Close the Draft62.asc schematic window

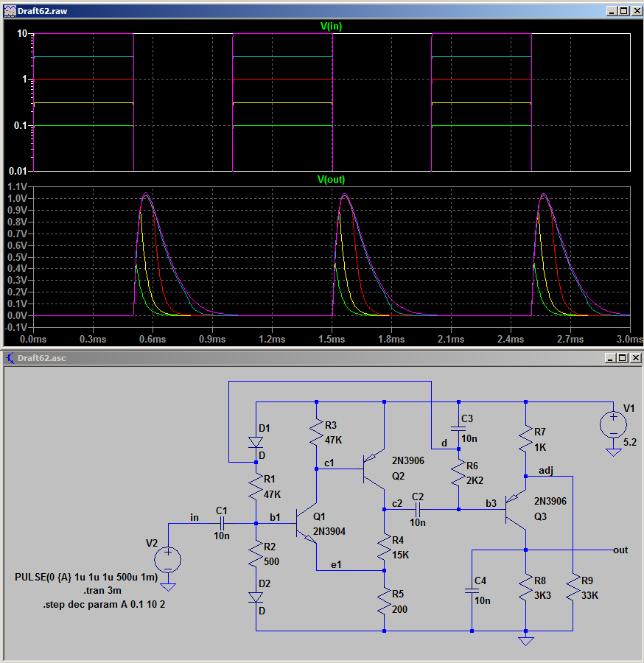pyautogui.click(x=636, y=358)
